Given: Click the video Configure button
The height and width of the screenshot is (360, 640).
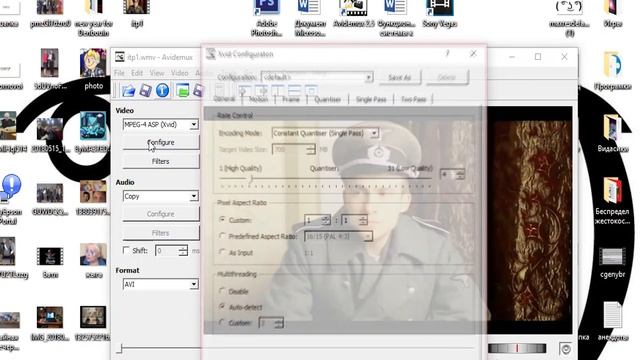Looking at the screenshot, I should (x=161, y=142).
